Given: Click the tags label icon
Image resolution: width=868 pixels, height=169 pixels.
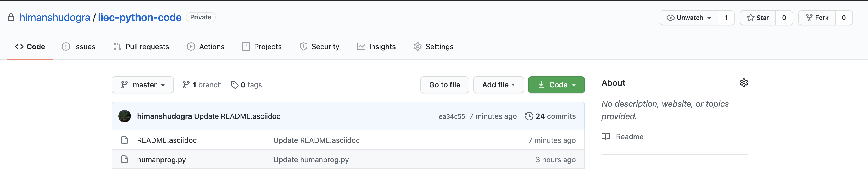Looking at the screenshot, I should click(x=235, y=85).
